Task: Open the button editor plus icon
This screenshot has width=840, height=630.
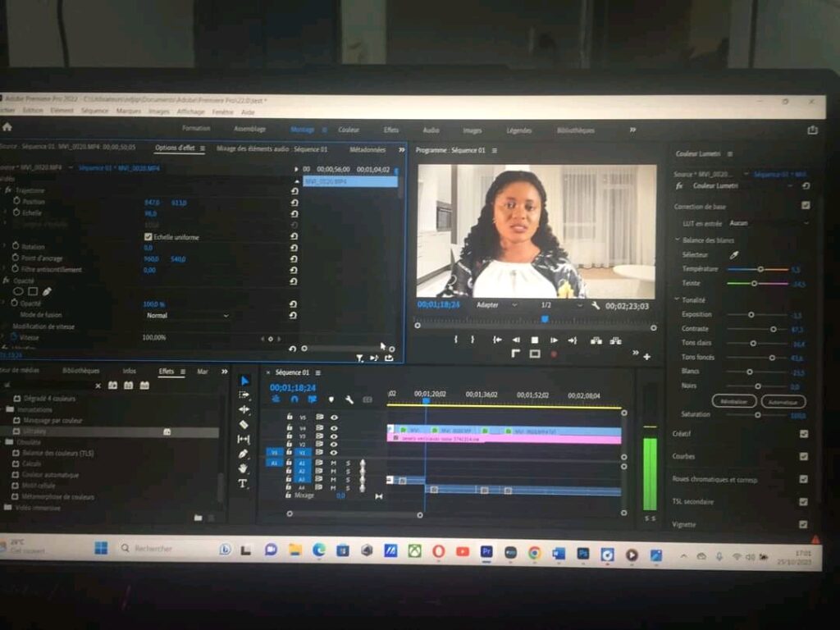Action: 647,357
